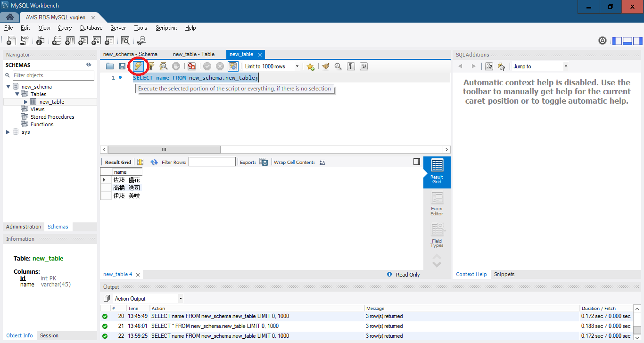Image resolution: width=644 pixels, height=343 pixels.
Task: Close the active new_table query tab
Action: 260,55
